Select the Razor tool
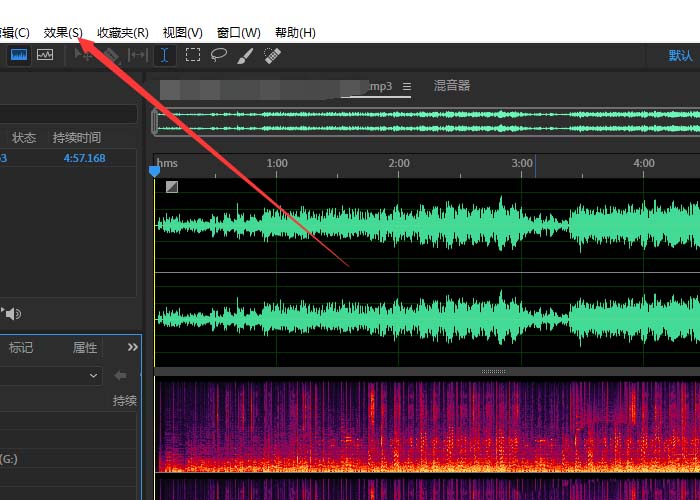The width and height of the screenshot is (700, 500). [x=112, y=56]
